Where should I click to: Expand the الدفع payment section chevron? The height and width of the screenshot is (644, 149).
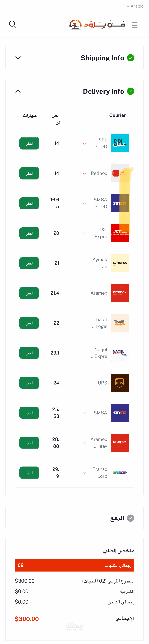pos(18,518)
